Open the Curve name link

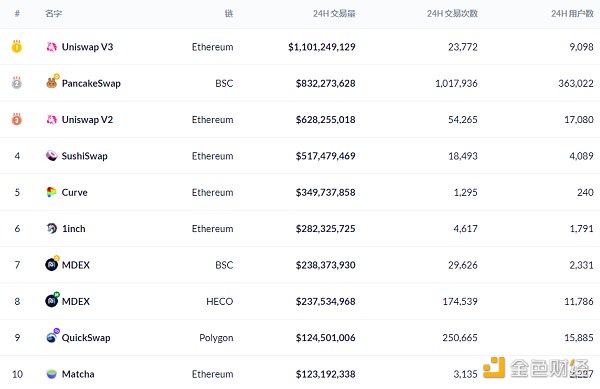[75, 192]
